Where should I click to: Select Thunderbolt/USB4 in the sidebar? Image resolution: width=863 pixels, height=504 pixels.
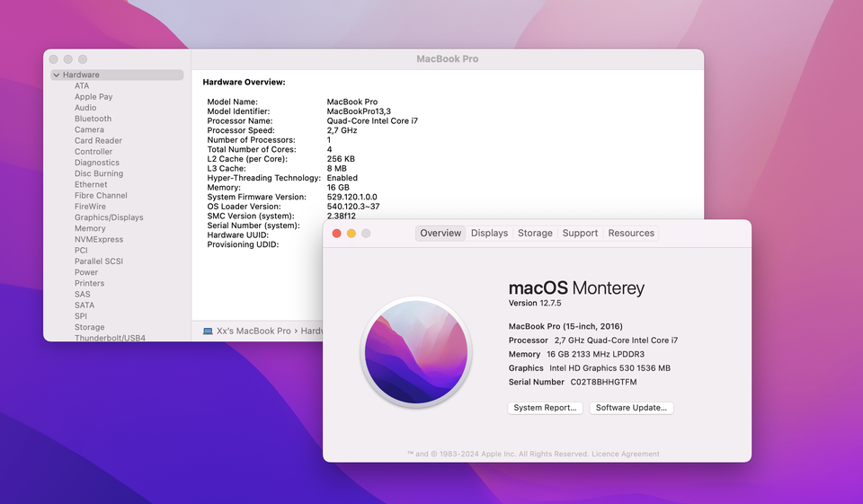(x=110, y=338)
